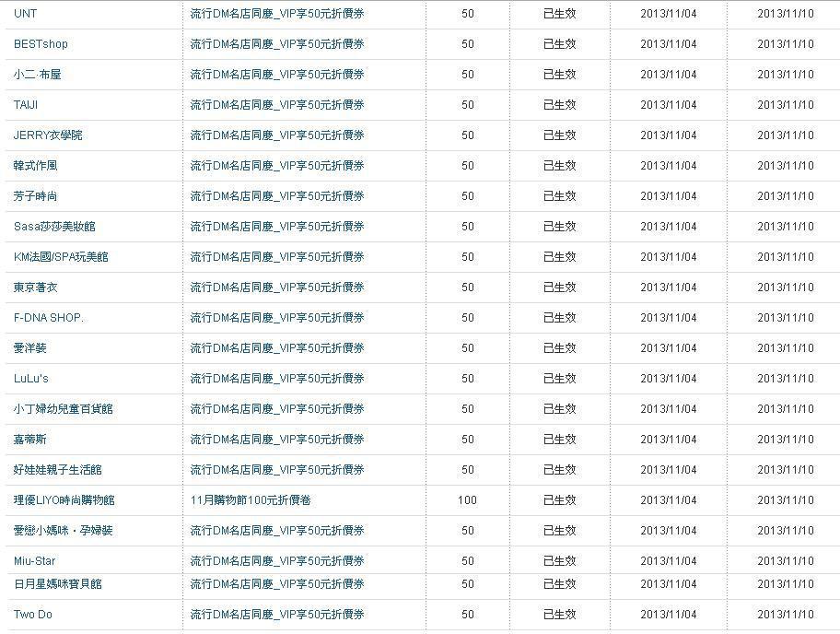Screen dimensions: 840x634
Task: Open the 芳子時尚 store link
Action: pyautogui.click(x=35, y=196)
